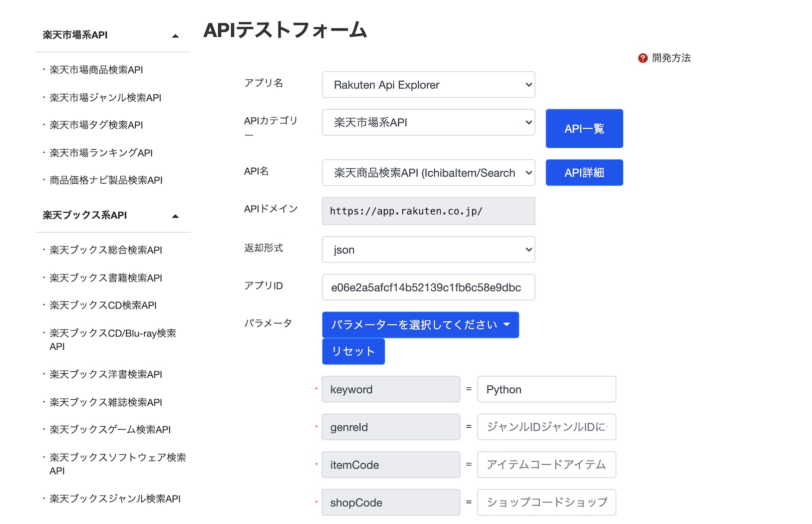
Task: Click the アプリID form label
Action: click(x=264, y=285)
